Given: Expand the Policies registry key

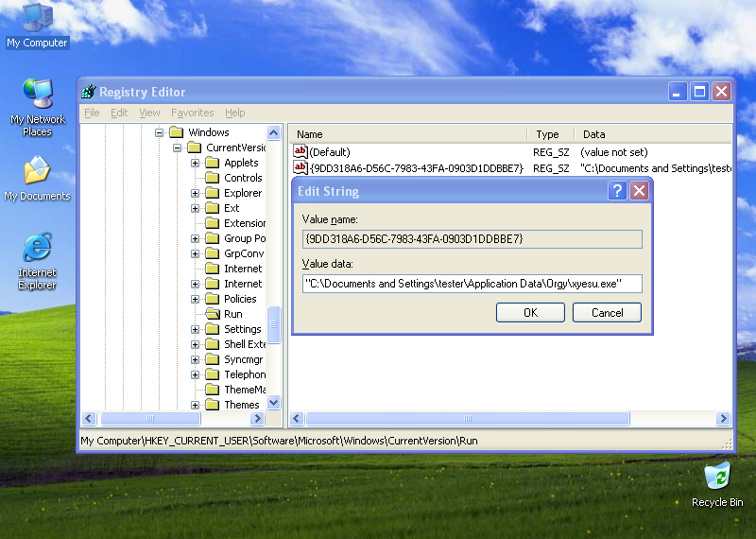Looking at the screenshot, I should coord(196,299).
